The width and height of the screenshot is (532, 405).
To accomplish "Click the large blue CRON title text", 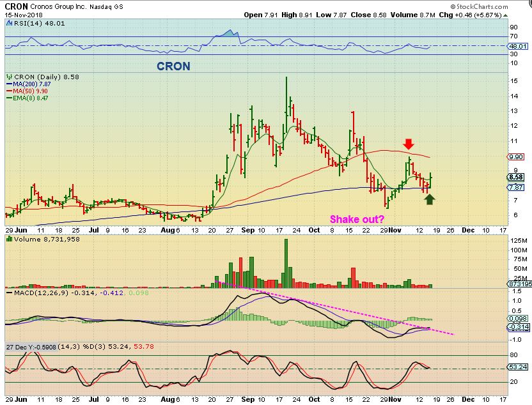I will 173,66.
